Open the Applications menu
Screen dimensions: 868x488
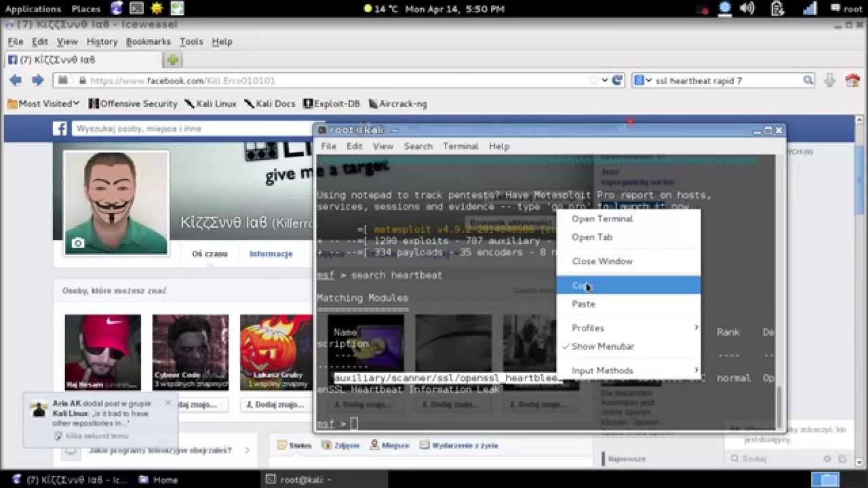pos(33,9)
